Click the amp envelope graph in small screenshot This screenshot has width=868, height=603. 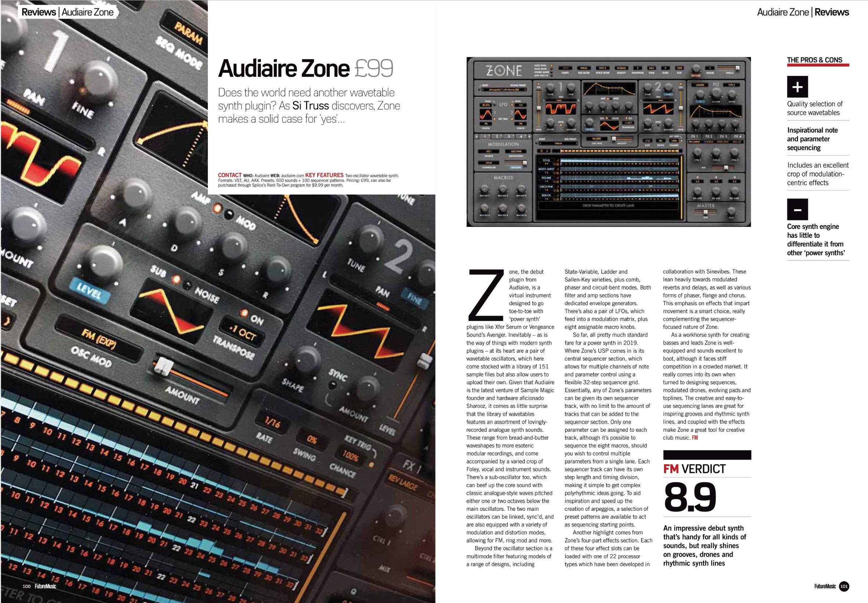[x=610, y=89]
